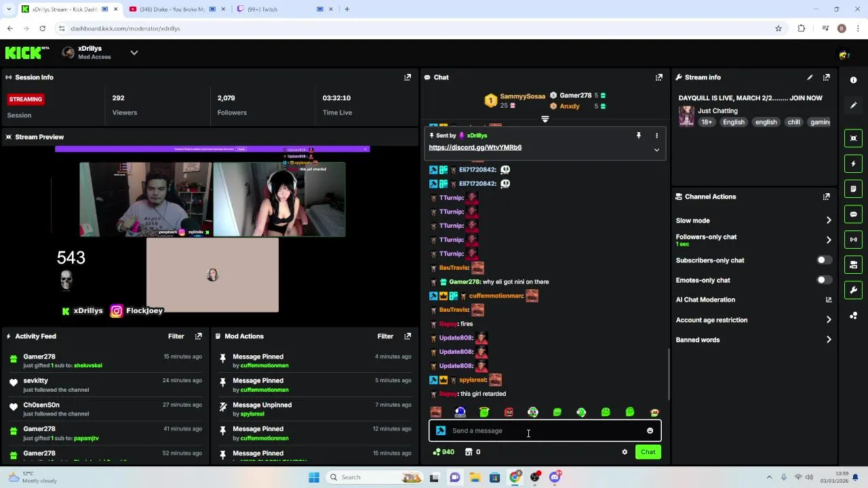This screenshot has height=488, width=868.
Task: Expand Banned words settings
Action: 829,340
